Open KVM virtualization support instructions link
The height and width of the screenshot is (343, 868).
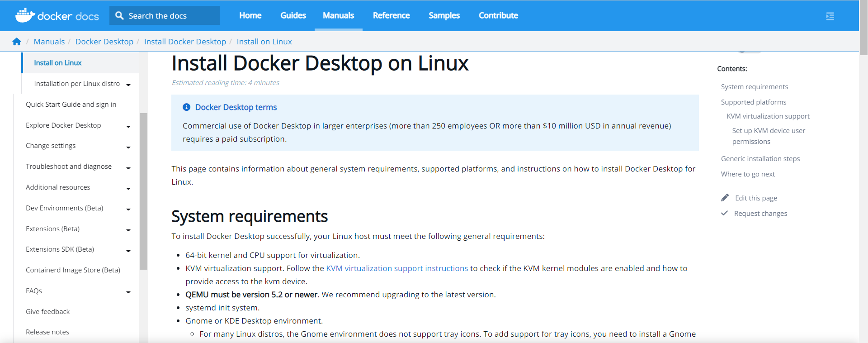(x=397, y=268)
